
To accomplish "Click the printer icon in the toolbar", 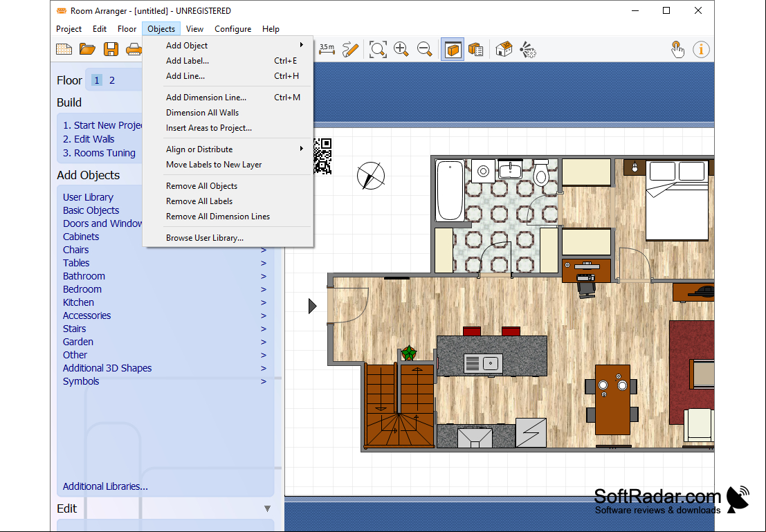I will point(134,49).
